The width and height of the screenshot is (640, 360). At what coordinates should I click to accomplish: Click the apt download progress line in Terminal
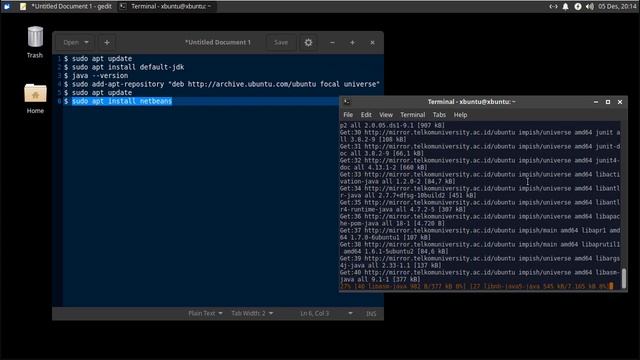[x=476, y=287]
